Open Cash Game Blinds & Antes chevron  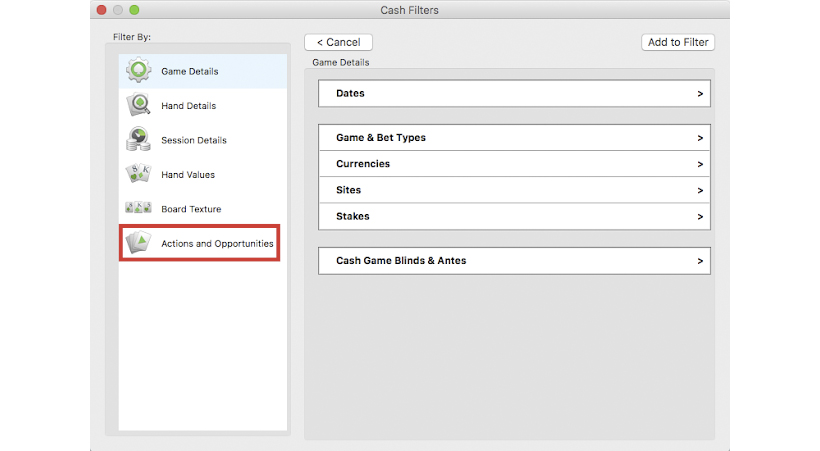coord(700,261)
